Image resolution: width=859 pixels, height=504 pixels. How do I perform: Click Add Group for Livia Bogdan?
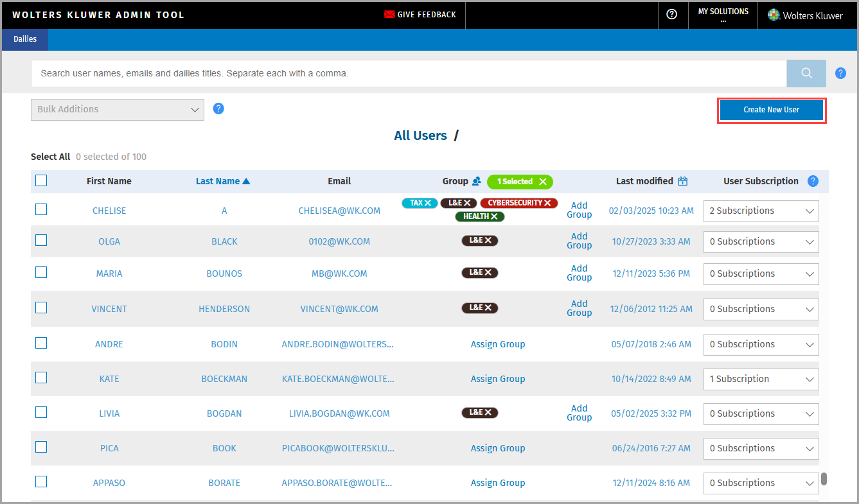pos(579,413)
